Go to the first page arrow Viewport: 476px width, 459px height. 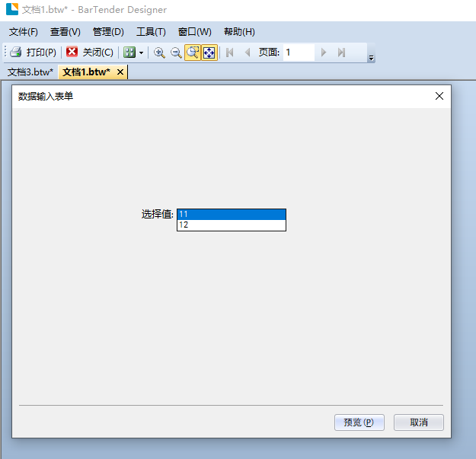(x=230, y=53)
